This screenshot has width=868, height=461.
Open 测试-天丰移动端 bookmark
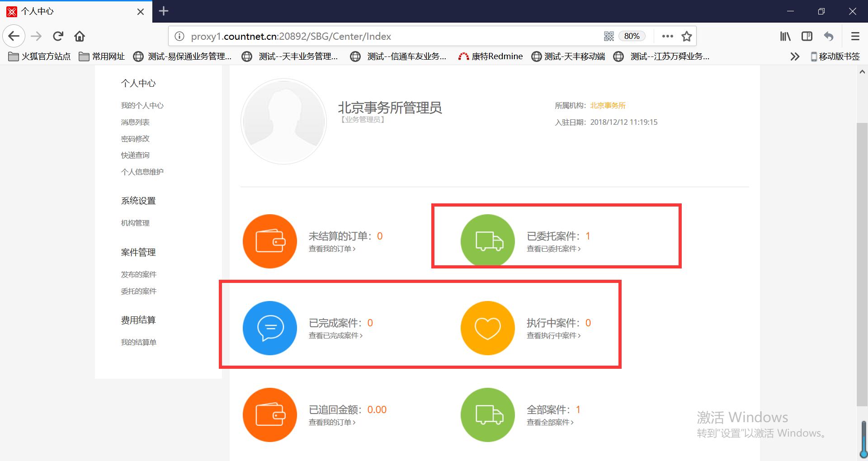pos(568,56)
